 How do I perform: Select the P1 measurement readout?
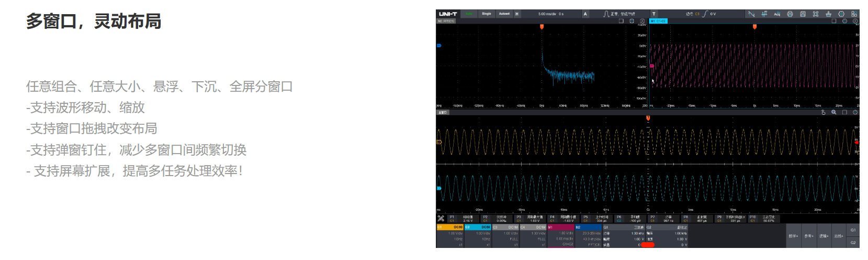click(462, 219)
